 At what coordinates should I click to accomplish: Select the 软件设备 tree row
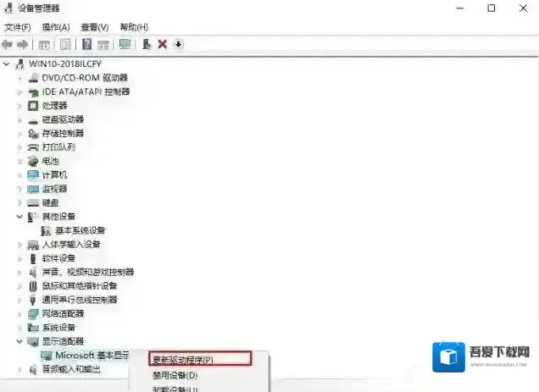pos(58,258)
